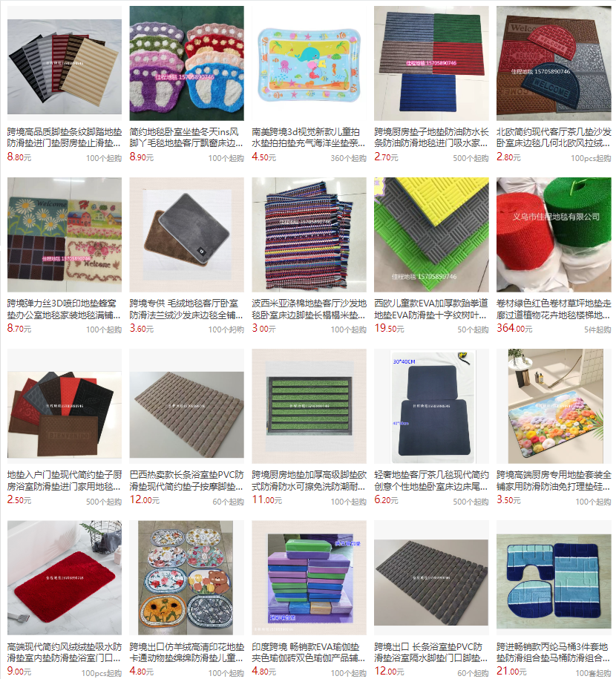Image resolution: width=616 pixels, height=679 pixels.
Task: Select the children's ocean water play mat image
Action: coord(309,63)
